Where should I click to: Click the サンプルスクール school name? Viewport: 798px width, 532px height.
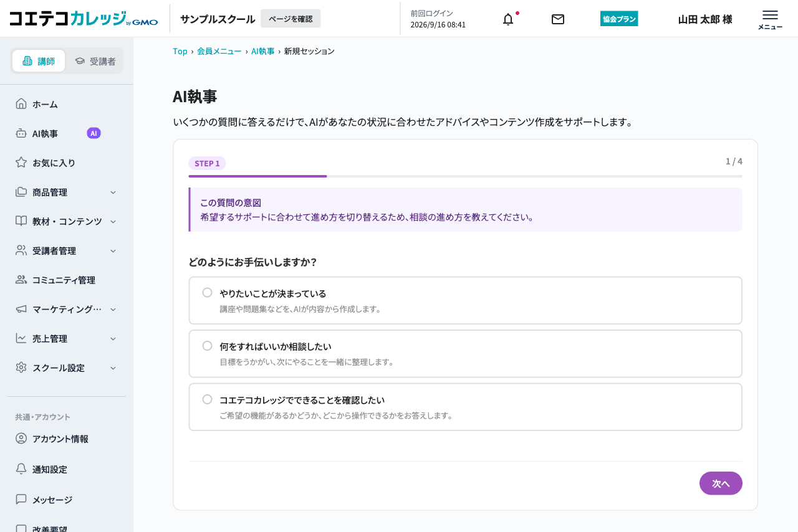tap(218, 19)
